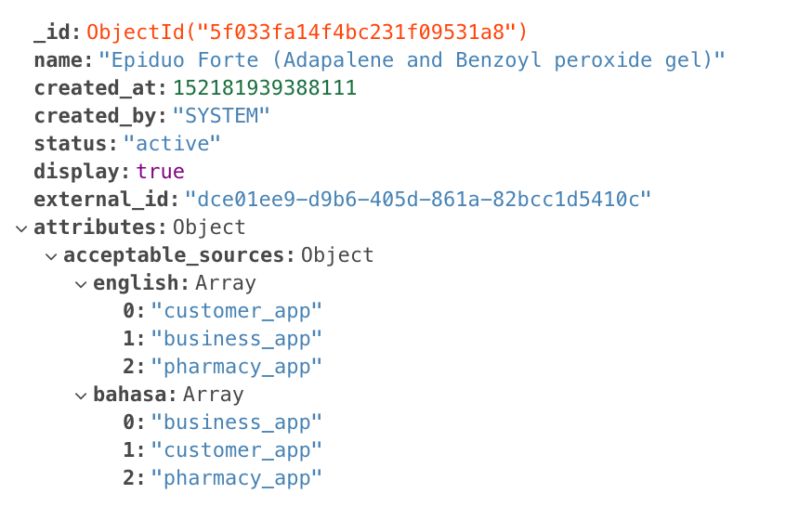Collapse the bahasa array chevron
The width and height of the screenshot is (812, 507).
pyautogui.click(x=81, y=396)
